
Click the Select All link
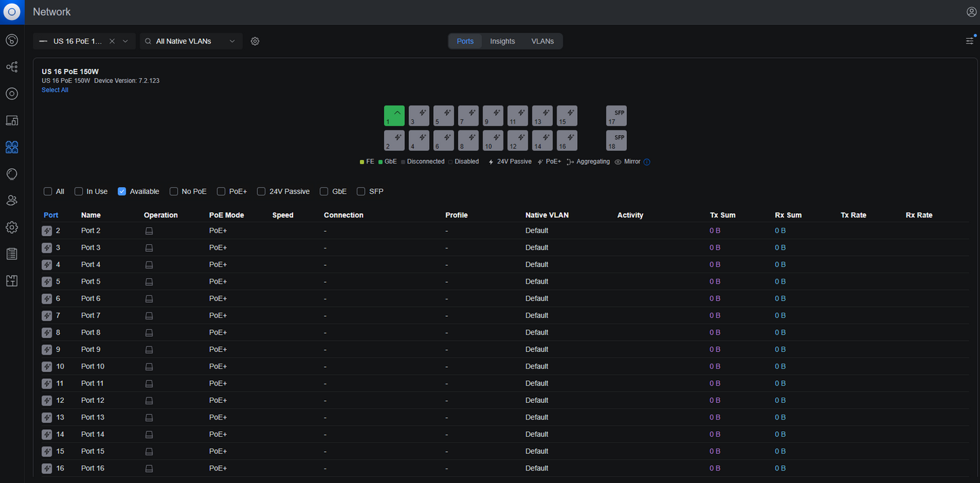click(54, 90)
